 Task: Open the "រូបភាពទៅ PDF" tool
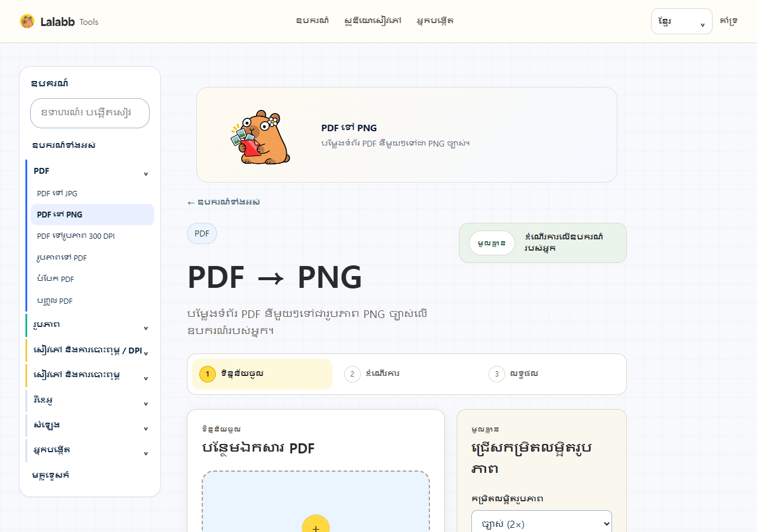[x=92, y=258]
